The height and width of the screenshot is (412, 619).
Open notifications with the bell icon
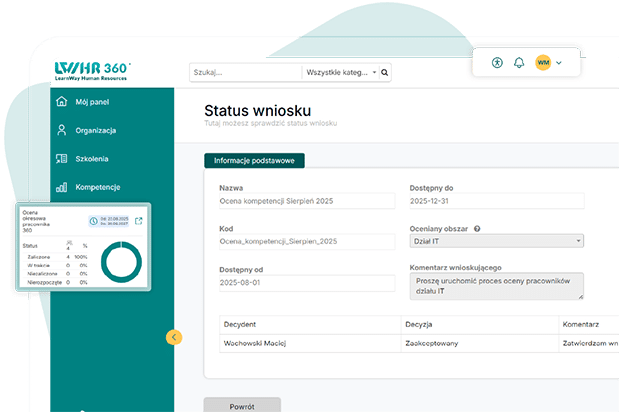[x=519, y=62]
